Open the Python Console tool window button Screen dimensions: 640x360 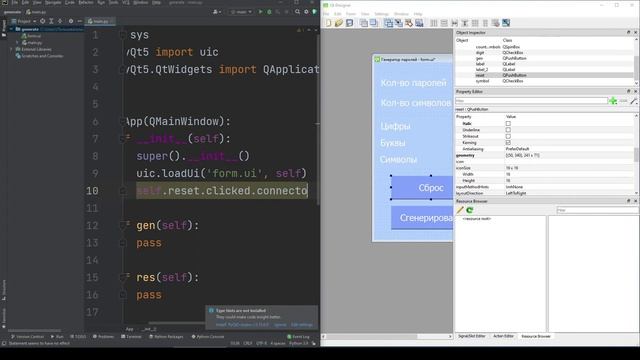(208, 337)
